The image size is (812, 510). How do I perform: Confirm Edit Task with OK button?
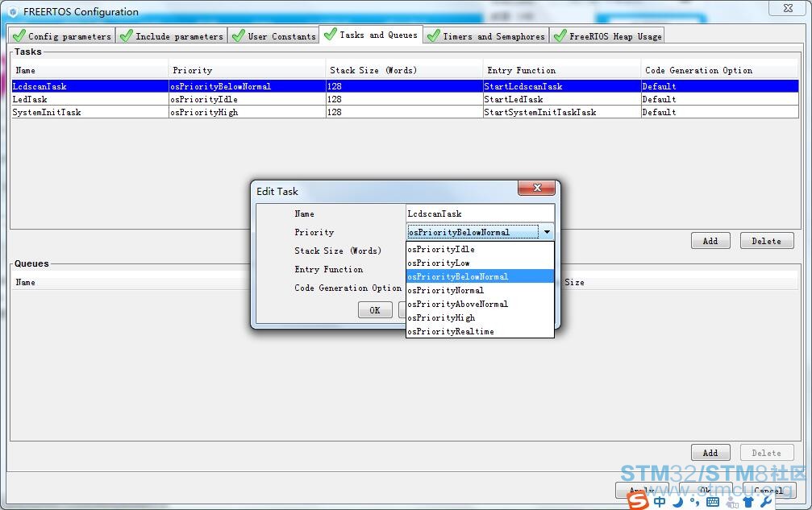pos(375,310)
